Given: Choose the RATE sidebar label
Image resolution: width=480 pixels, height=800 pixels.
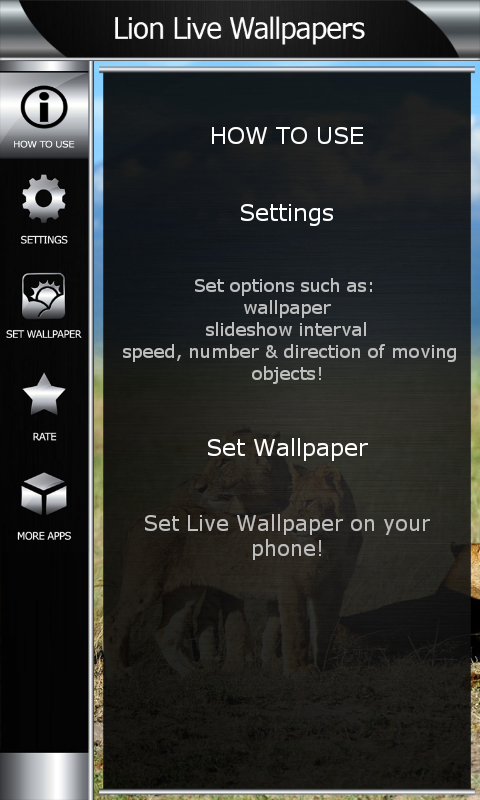Looking at the screenshot, I should (x=44, y=437).
